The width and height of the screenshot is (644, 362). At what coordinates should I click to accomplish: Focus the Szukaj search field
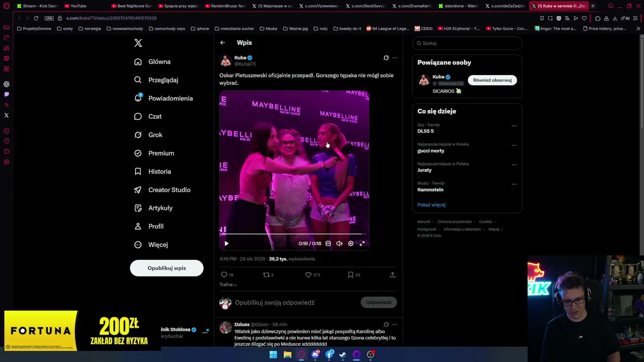[x=467, y=43]
